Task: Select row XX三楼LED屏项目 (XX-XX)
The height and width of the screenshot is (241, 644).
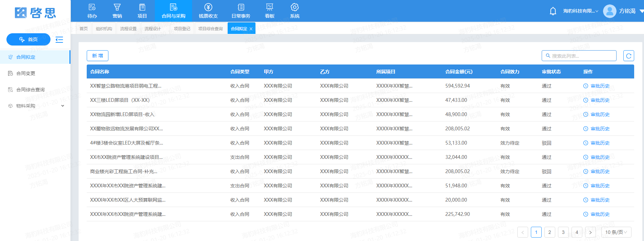Action: 360,100
